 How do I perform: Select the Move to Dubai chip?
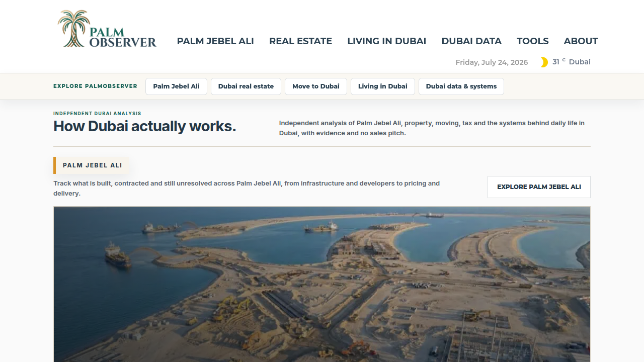(x=316, y=86)
